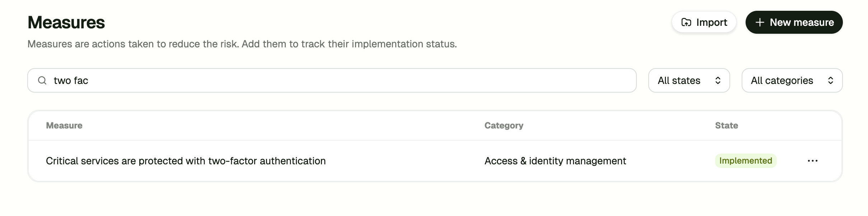This screenshot has height=216, width=868.
Task: Click the chevron on All states selector
Action: 718,80
